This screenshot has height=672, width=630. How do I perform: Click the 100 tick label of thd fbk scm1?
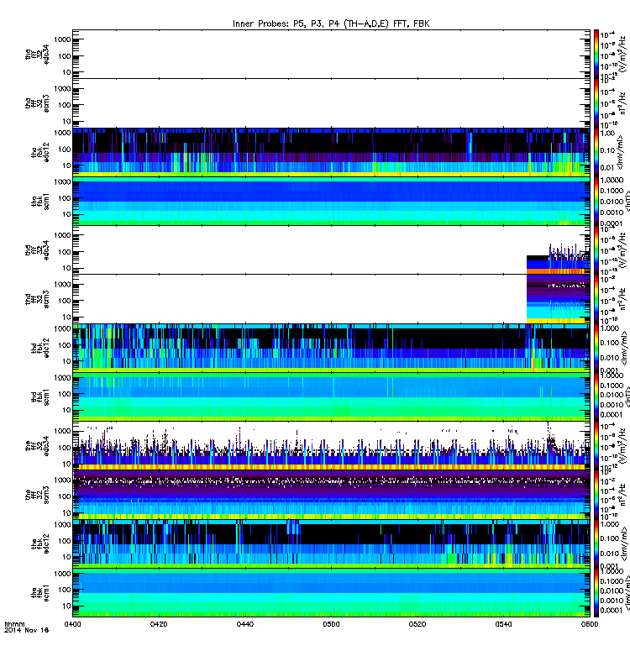click(65, 394)
